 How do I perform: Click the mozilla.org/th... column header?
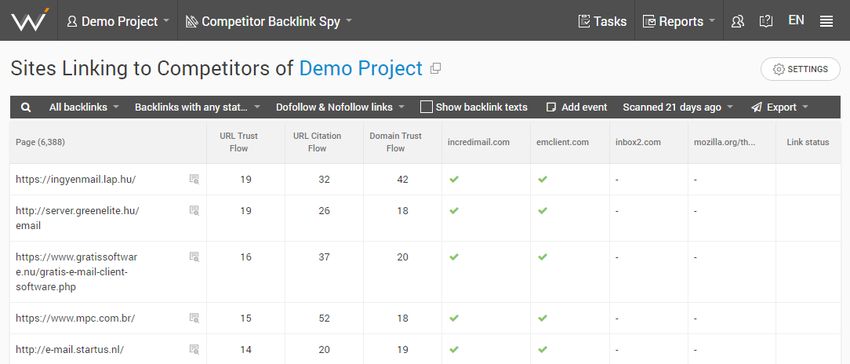tap(724, 142)
